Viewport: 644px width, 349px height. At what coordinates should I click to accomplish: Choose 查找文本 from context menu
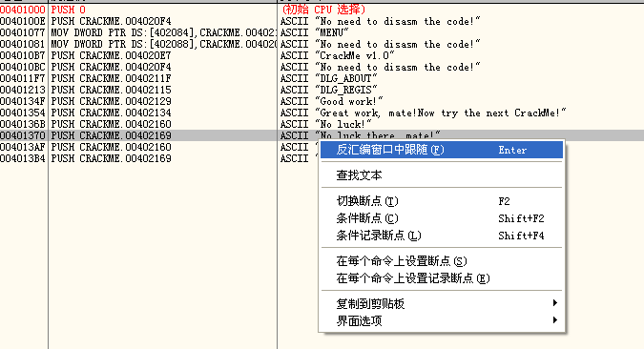[x=441, y=175]
